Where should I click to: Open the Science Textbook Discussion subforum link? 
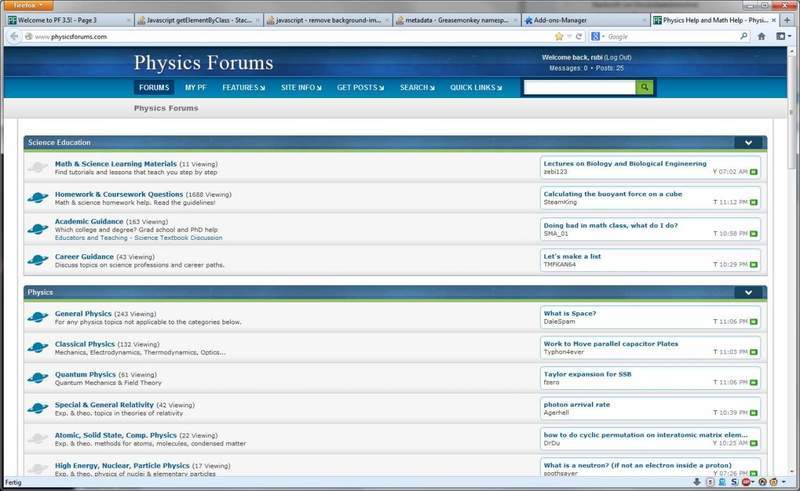click(x=178, y=238)
